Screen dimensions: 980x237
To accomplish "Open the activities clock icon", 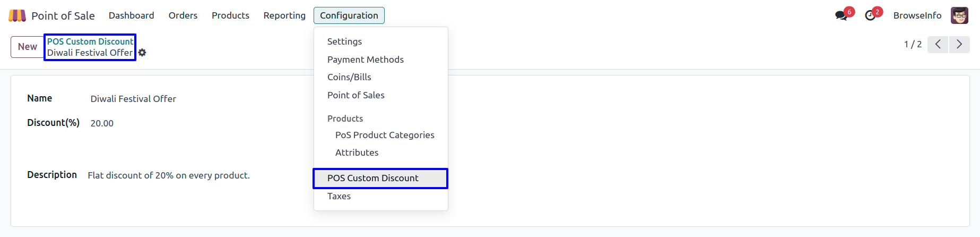I will tap(870, 15).
